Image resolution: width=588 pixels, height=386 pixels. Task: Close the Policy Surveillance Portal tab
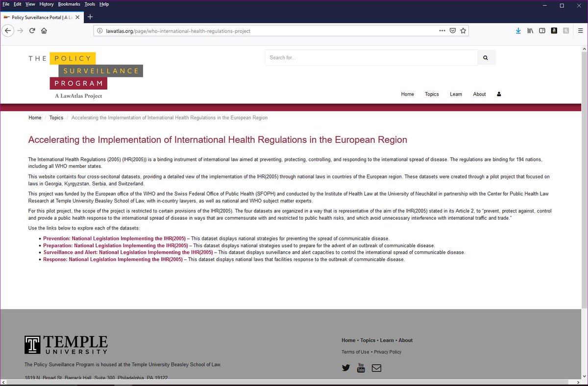click(77, 17)
